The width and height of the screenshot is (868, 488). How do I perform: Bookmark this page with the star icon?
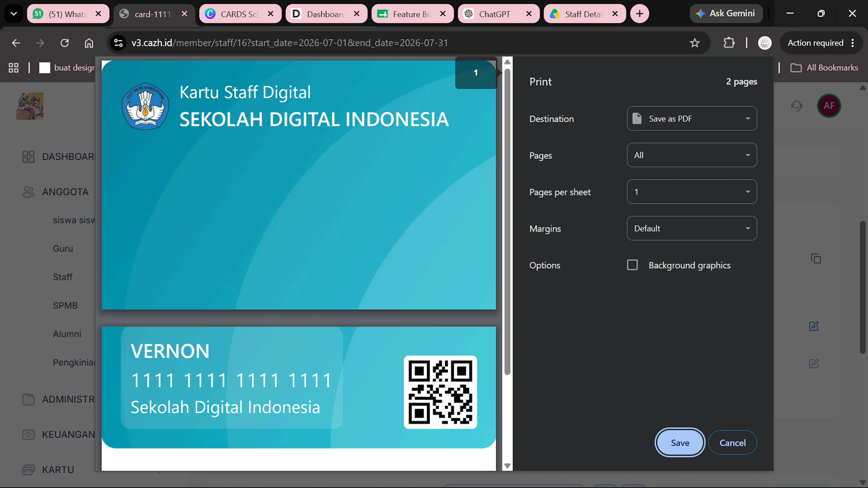click(695, 43)
